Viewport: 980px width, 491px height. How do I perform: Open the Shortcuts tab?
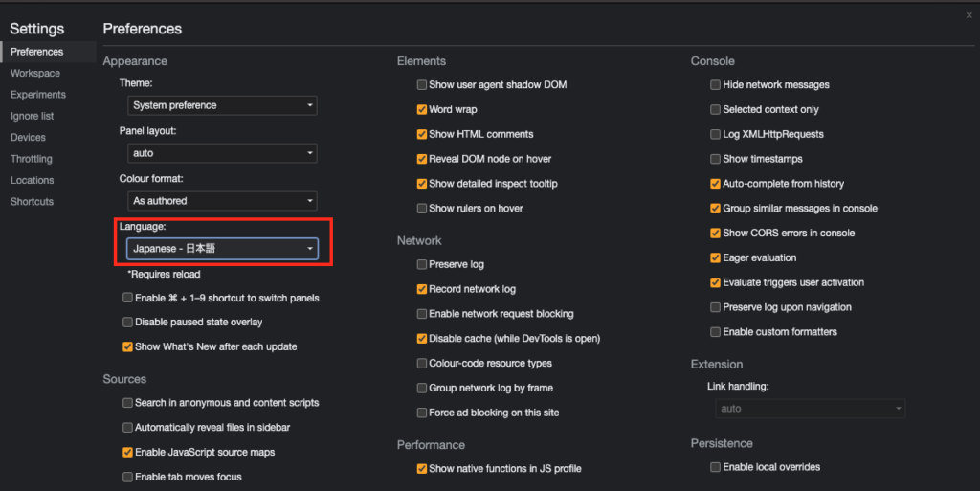(33, 202)
